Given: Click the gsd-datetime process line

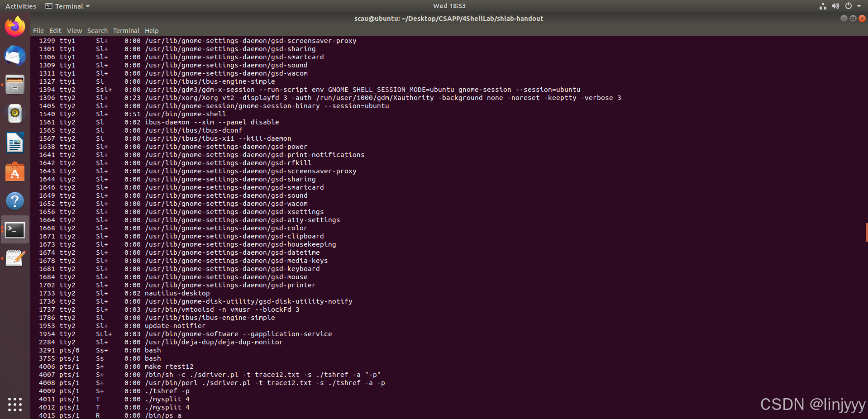Looking at the screenshot, I should pos(179,252).
